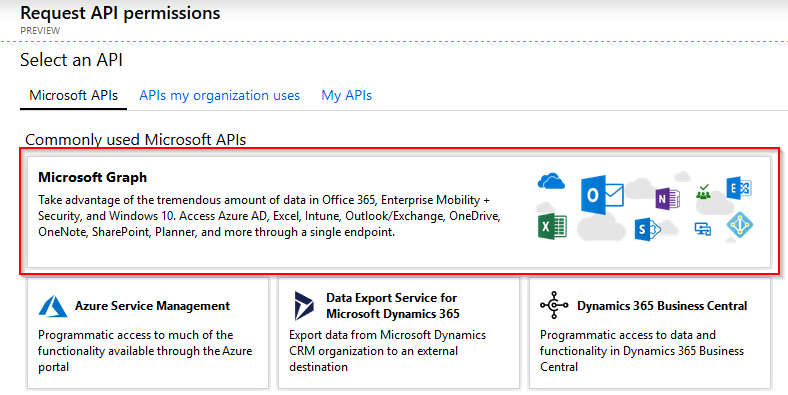
Task: Click the Microsoft Graph description text
Action: [x=269, y=216]
